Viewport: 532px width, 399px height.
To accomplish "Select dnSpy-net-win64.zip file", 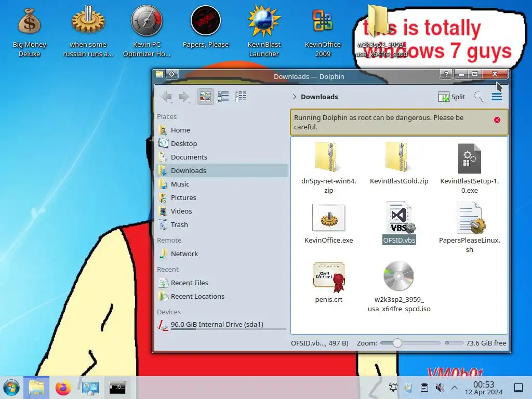I will click(x=328, y=168).
